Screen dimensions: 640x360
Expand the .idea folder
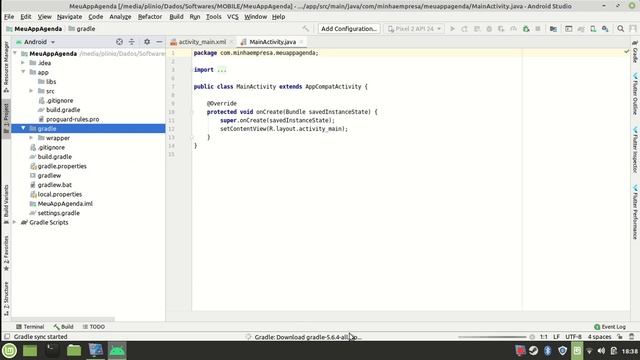[x=23, y=62]
